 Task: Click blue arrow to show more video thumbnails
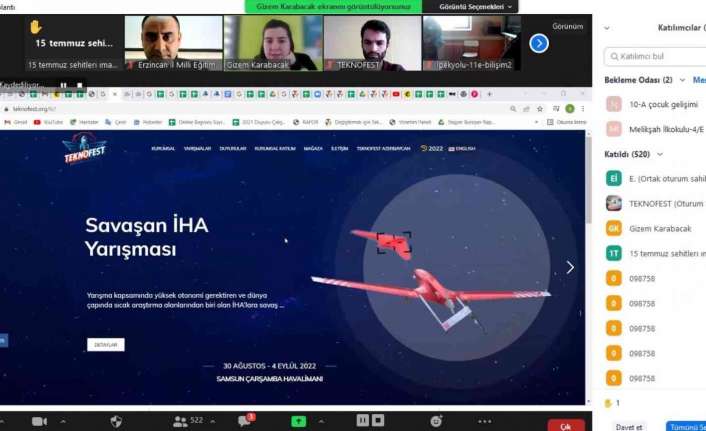(539, 44)
